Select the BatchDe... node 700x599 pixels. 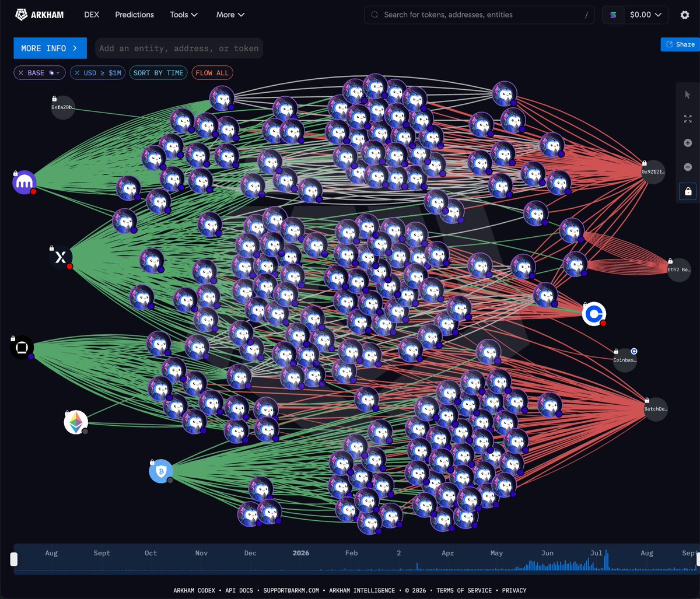click(x=656, y=409)
